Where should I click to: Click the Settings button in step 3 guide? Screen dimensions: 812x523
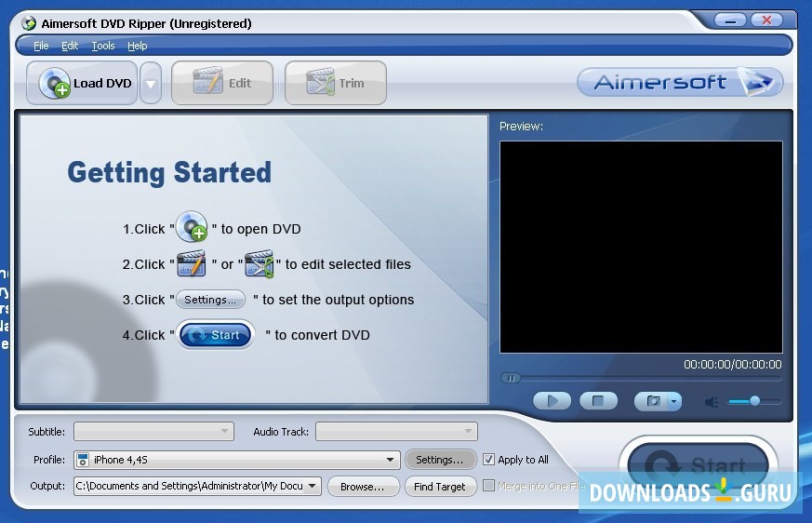pos(211,300)
